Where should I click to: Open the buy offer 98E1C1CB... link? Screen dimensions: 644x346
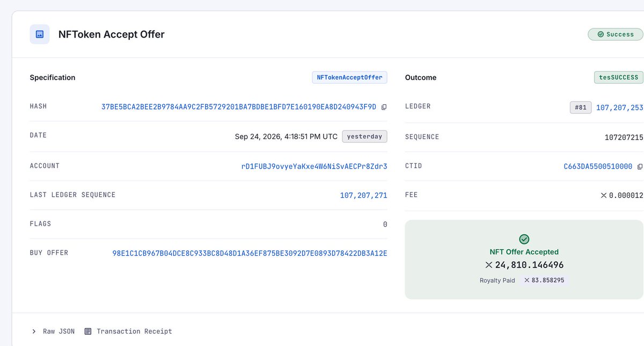250,253
